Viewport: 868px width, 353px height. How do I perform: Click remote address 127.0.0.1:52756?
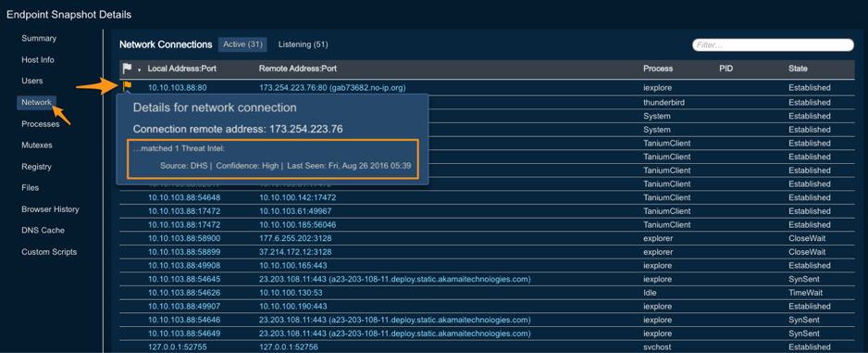click(x=289, y=347)
